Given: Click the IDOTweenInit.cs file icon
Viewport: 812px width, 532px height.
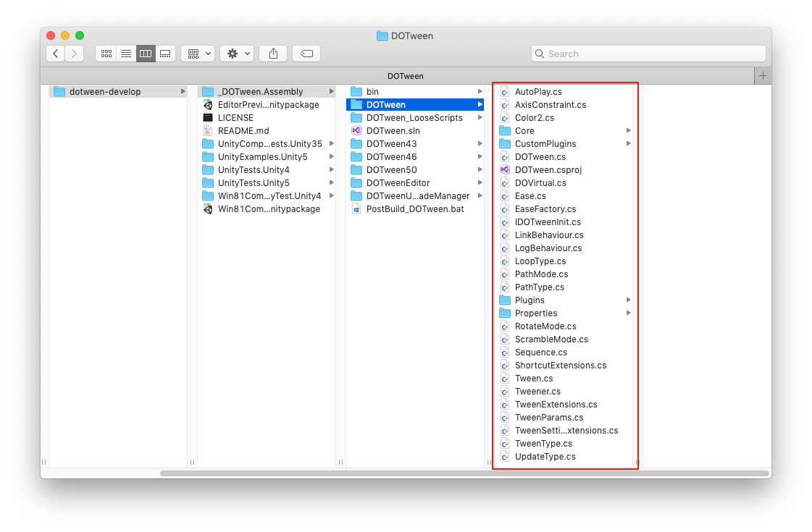Looking at the screenshot, I should tap(505, 222).
